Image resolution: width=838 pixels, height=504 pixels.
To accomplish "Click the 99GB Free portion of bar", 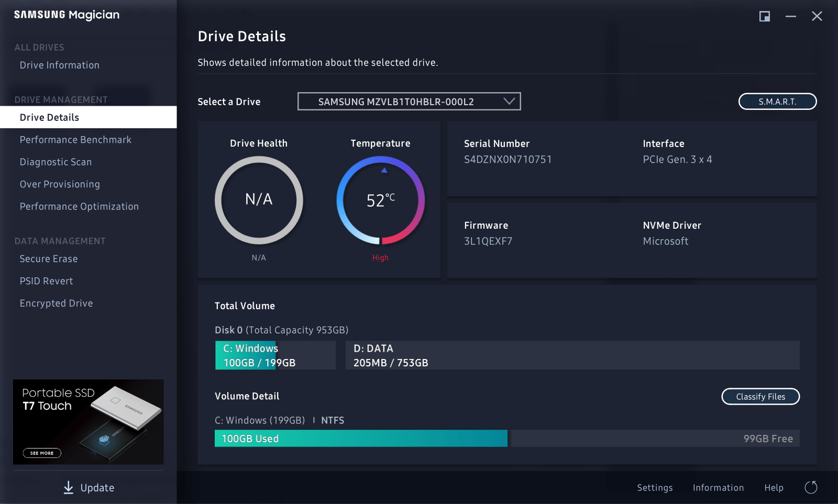I will pos(654,439).
